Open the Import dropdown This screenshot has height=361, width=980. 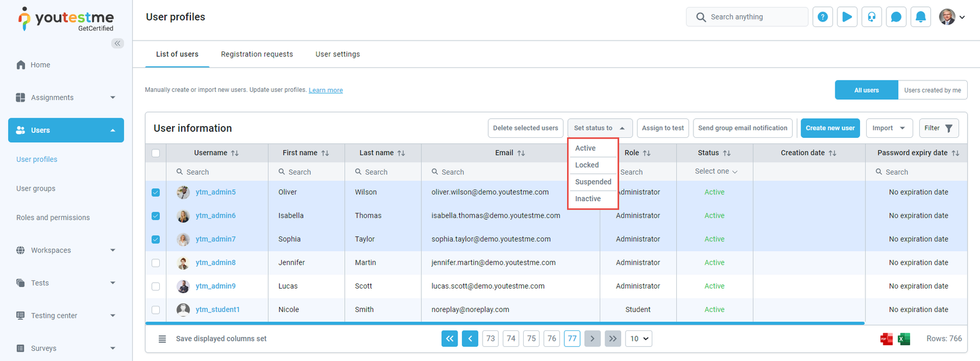pos(889,128)
